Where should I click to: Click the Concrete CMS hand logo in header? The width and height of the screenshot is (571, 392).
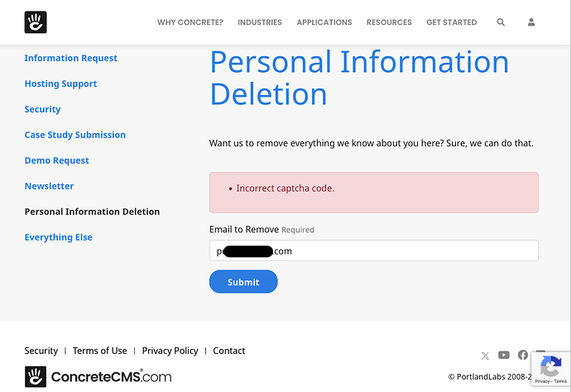[36, 22]
